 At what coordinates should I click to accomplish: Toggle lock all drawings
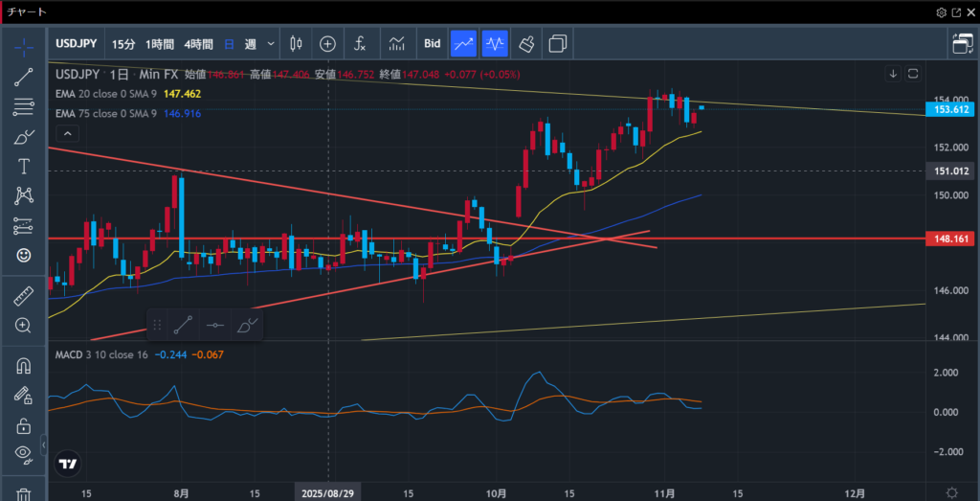(24, 425)
